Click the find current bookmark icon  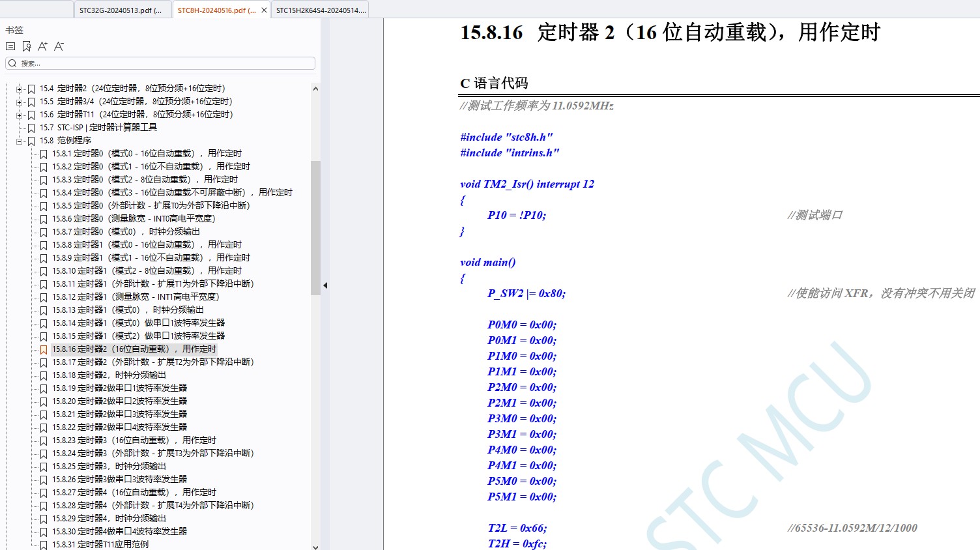click(27, 46)
